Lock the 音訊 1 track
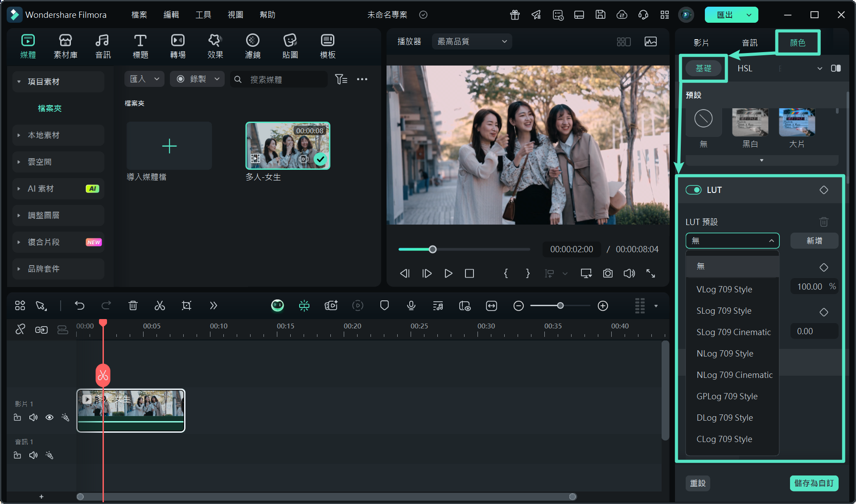This screenshot has width=856, height=504. point(17,455)
